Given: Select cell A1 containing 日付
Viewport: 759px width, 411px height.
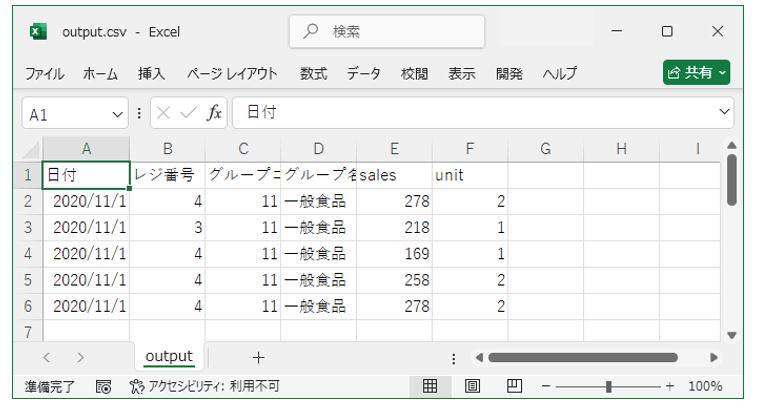Looking at the screenshot, I should click(x=86, y=175).
